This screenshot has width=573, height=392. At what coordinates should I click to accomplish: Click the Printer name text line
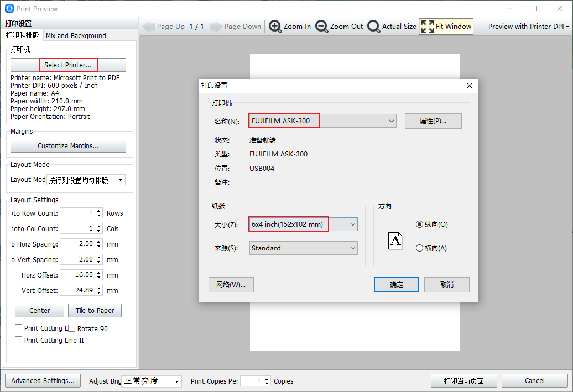point(65,78)
